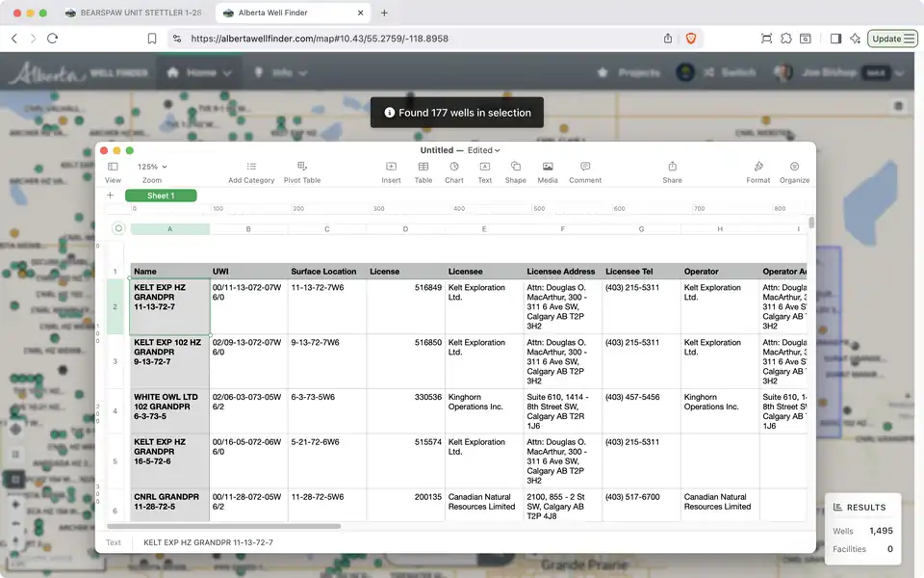Click the horizontal scrollbar of the spreadsheet
The image size is (924, 578).
point(224,526)
